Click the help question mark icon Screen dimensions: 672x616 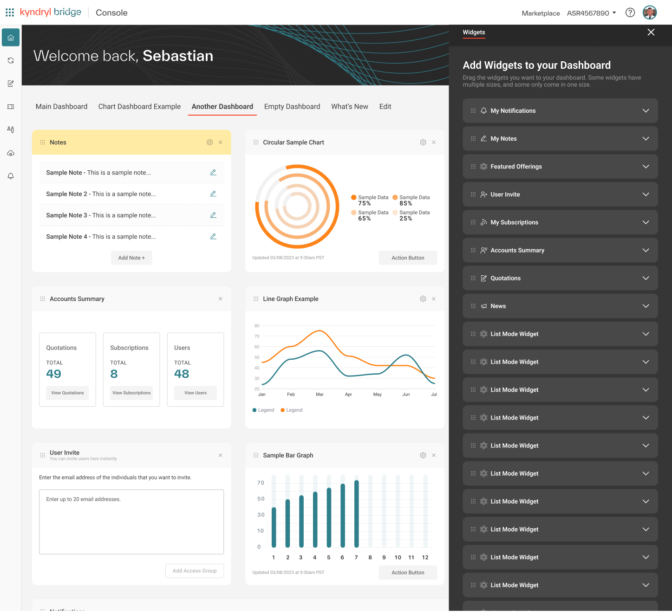click(630, 13)
